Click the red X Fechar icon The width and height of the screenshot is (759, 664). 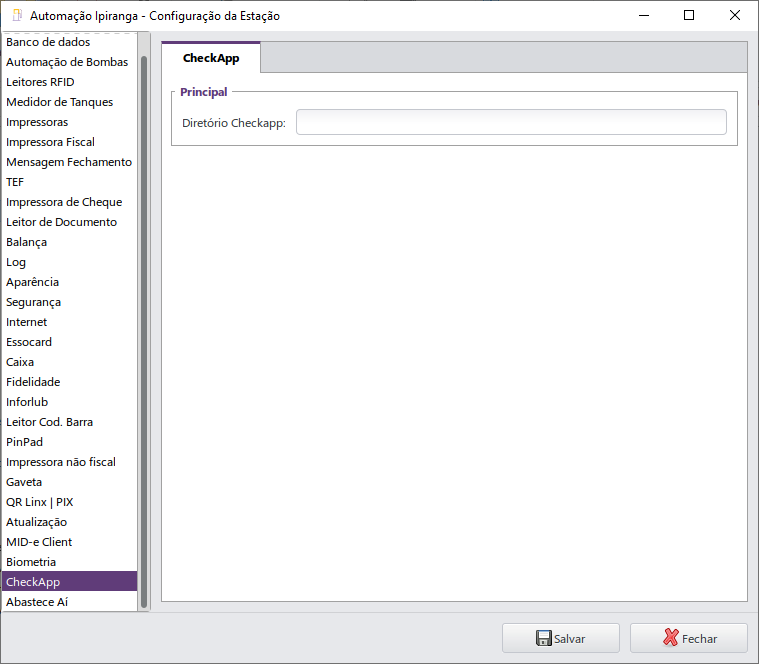click(671, 637)
